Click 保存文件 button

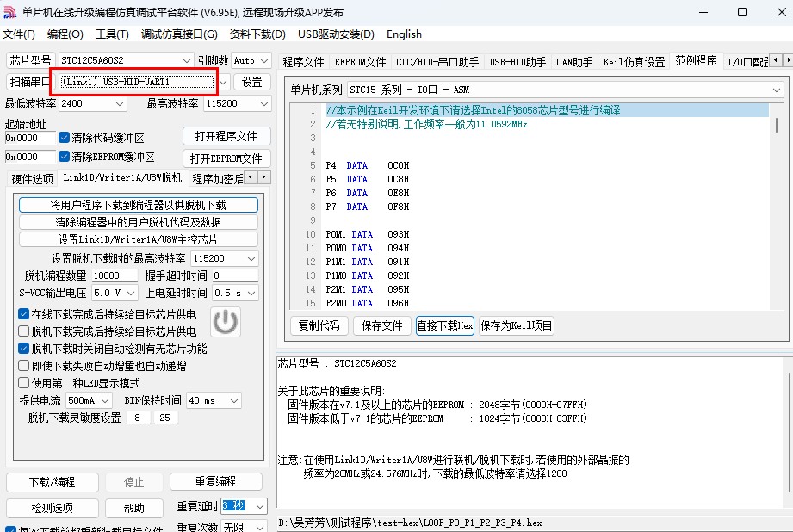click(381, 325)
